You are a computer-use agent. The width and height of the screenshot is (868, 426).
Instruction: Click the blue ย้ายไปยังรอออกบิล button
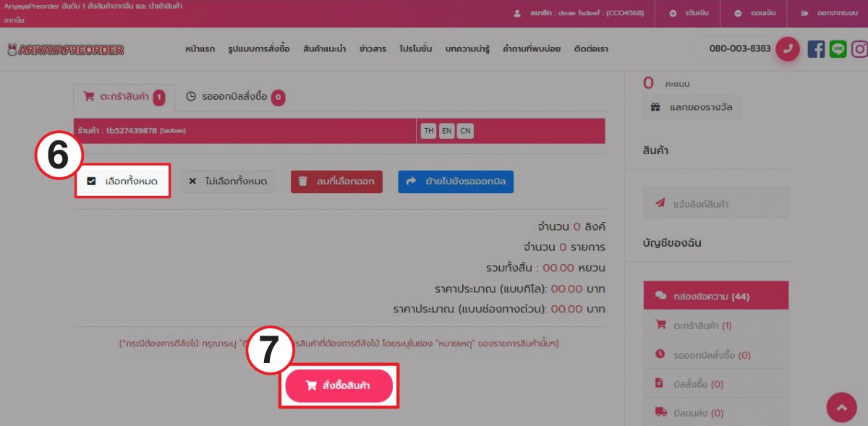tap(456, 182)
